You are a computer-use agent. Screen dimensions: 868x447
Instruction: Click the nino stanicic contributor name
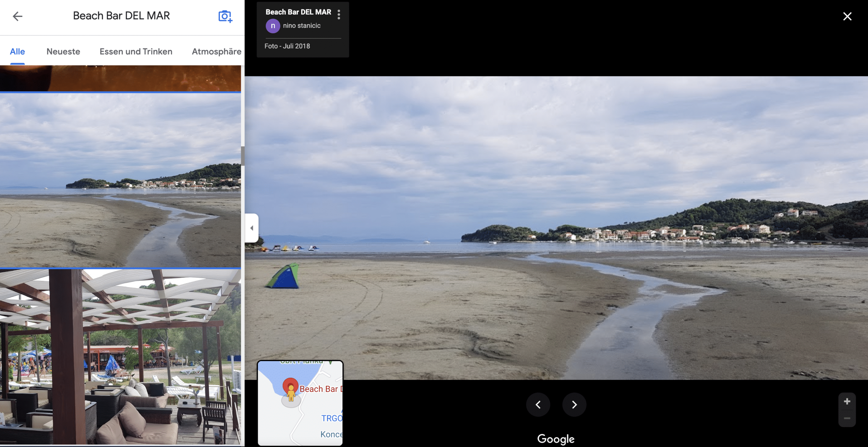tap(302, 26)
